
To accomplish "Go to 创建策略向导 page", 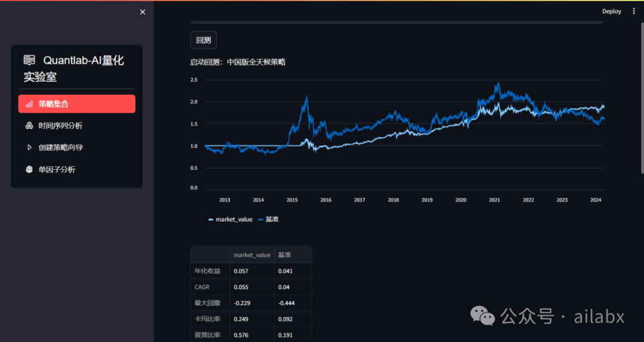I will pyautogui.click(x=77, y=147).
